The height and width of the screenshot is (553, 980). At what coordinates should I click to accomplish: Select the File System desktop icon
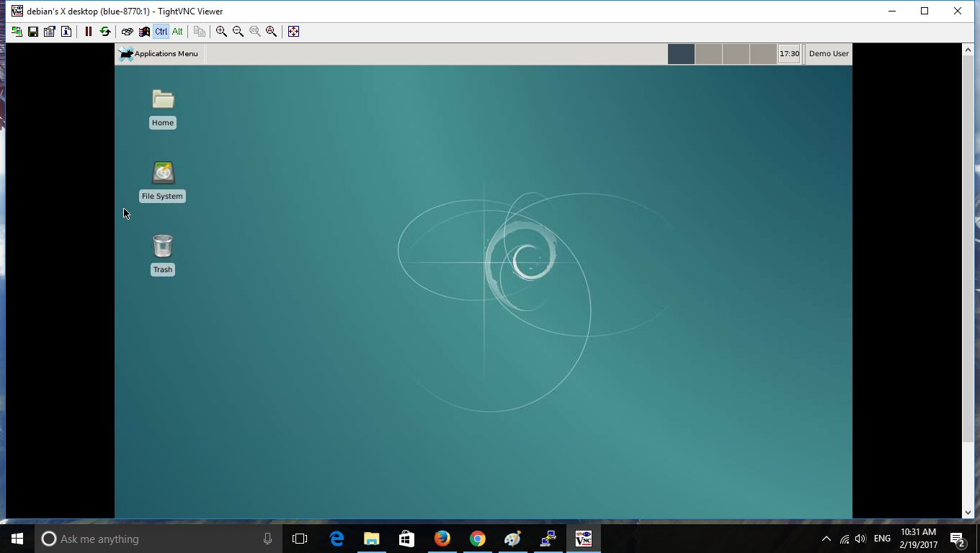(163, 181)
